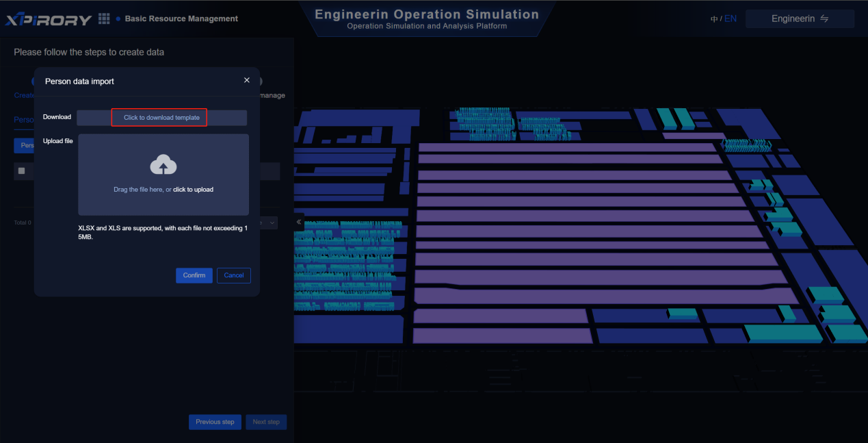Collapse the left panel with double-chevron
Image resolution: width=868 pixels, height=443 pixels.
click(x=299, y=223)
